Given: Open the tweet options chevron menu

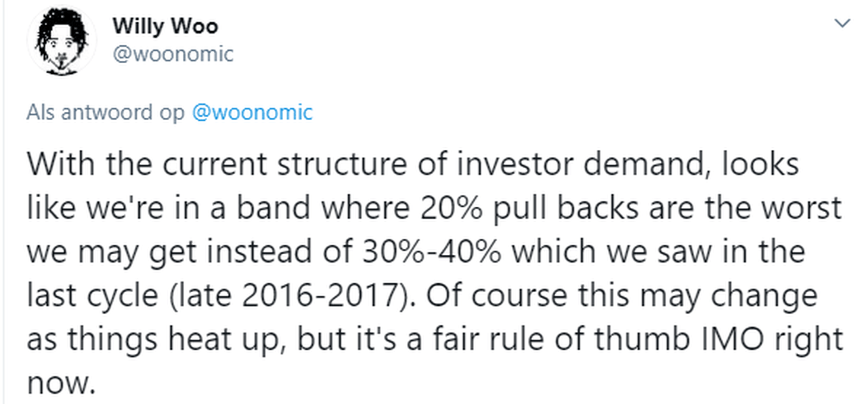Looking at the screenshot, I should 842,24.
